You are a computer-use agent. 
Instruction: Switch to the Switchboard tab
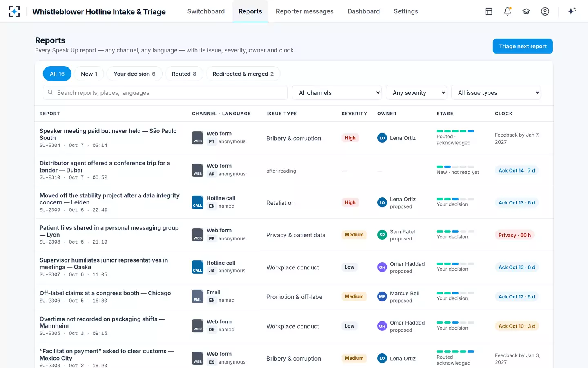point(206,11)
